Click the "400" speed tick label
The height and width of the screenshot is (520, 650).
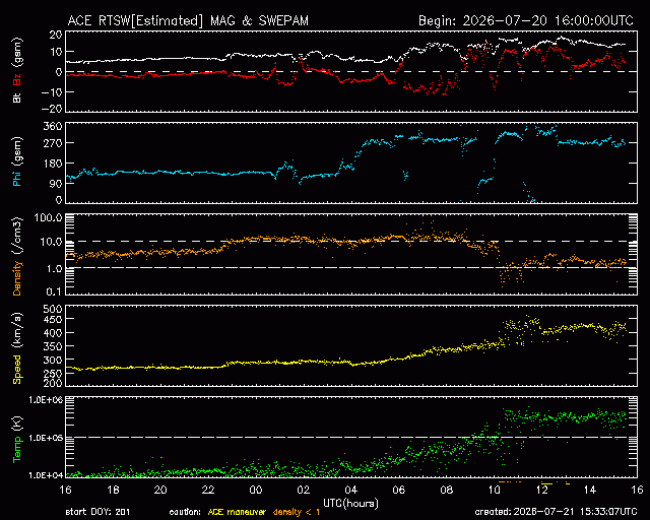pos(53,333)
